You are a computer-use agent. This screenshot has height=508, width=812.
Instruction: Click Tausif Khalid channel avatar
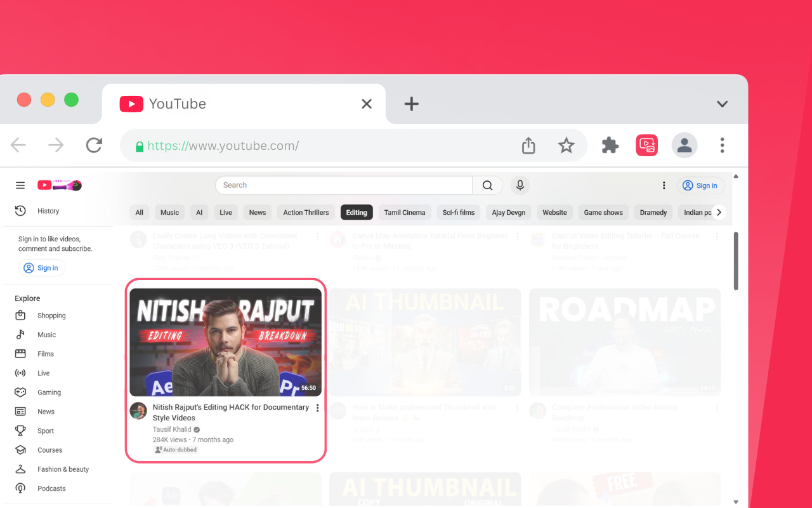click(138, 411)
